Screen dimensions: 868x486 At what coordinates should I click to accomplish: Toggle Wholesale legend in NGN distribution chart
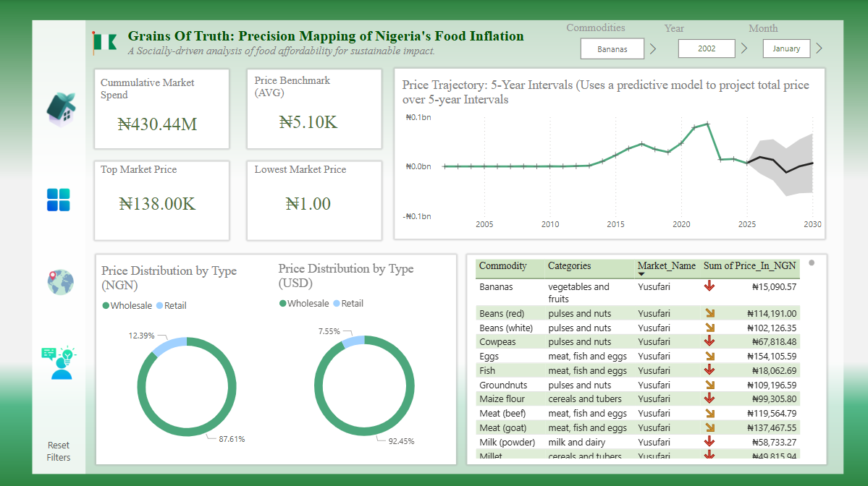pyautogui.click(x=127, y=305)
